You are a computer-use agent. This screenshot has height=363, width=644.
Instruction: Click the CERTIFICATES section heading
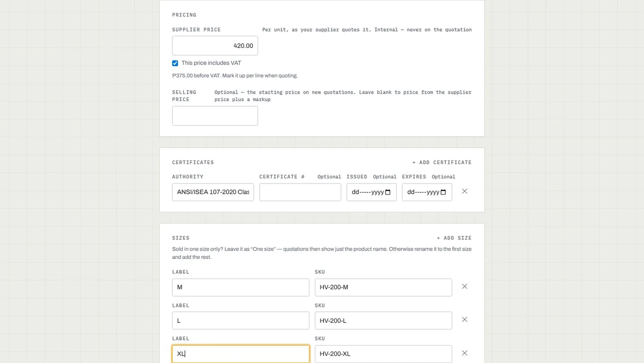coord(193,163)
